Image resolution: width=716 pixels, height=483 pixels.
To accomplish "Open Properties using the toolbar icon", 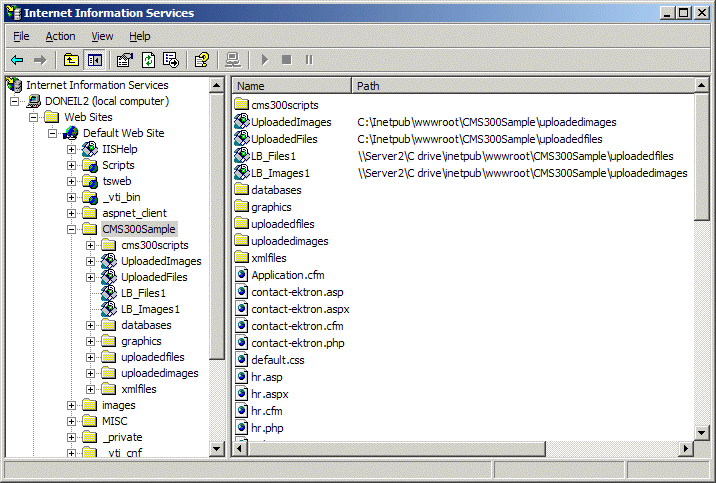I will 124,60.
